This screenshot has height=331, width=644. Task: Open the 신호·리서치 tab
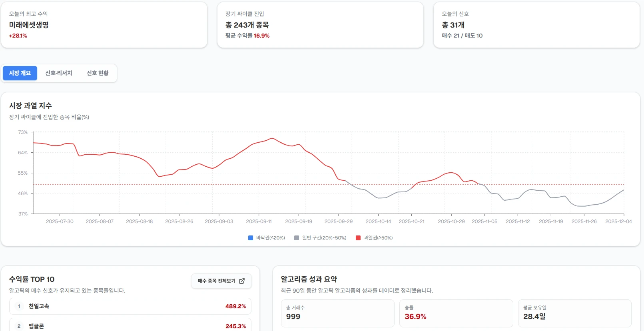pyautogui.click(x=59, y=73)
